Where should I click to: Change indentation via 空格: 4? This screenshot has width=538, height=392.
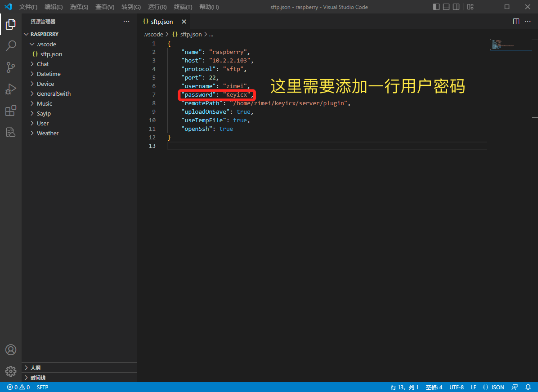pos(434,387)
